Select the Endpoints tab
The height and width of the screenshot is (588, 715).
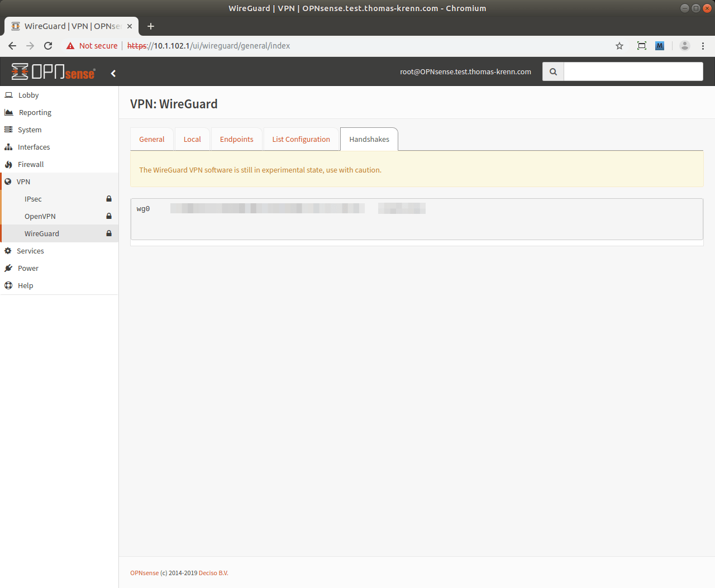point(236,139)
